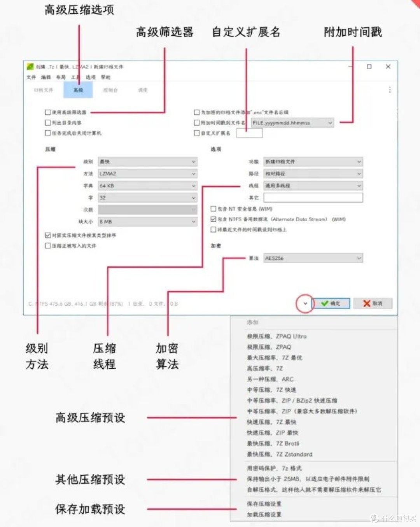
Task: Open the 块大小 dropdown showing 8 MB
Action: [147, 222]
